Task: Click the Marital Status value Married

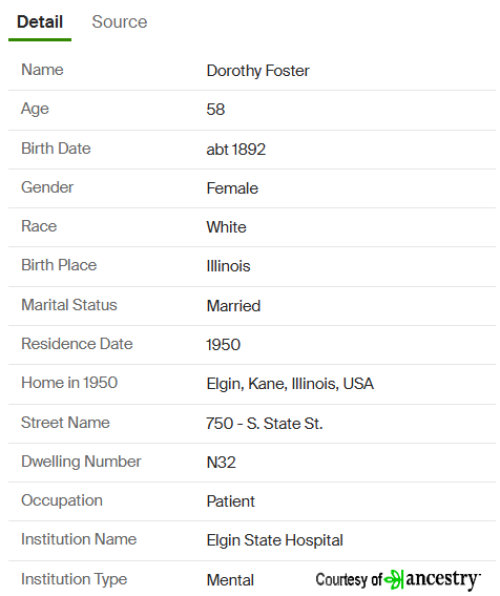Action: point(233,306)
